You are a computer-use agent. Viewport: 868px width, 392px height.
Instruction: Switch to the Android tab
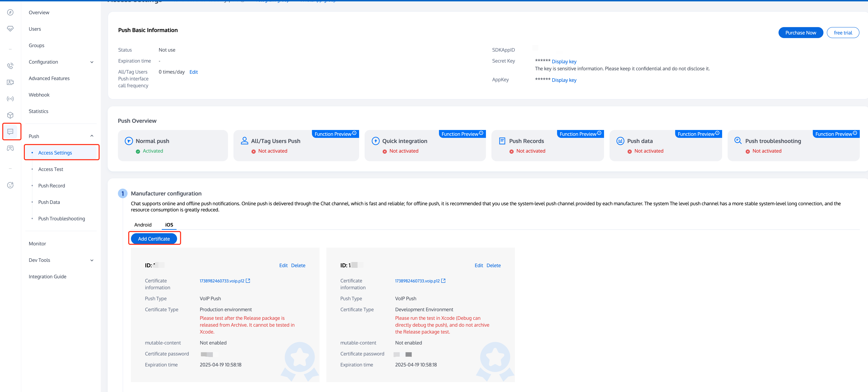tap(143, 224)
